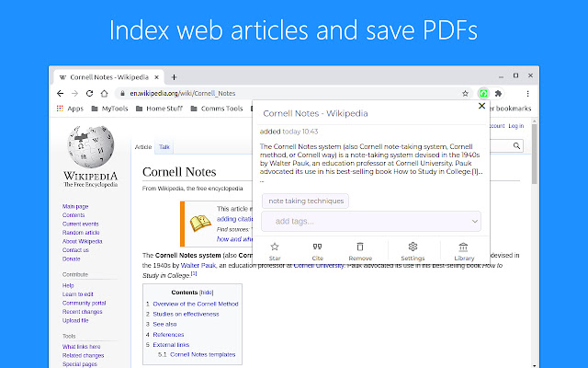Open the Contents sidebar link
Viewport: 588px width, 368px height.
point(73,215)
